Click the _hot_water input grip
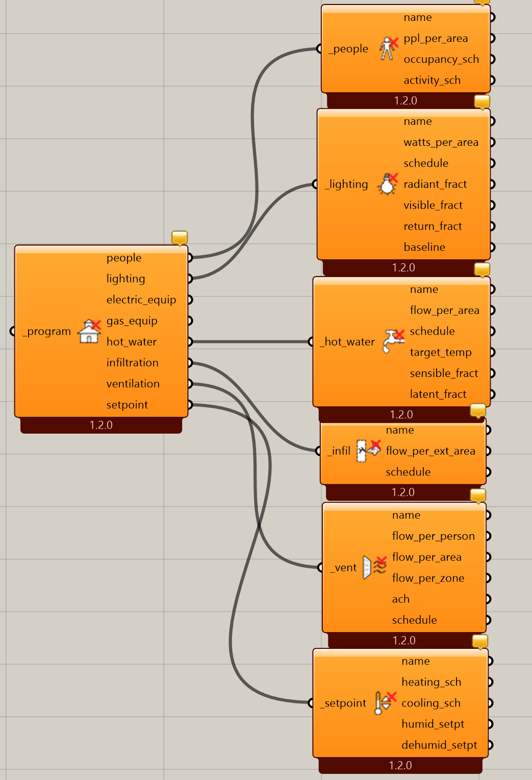 pos(312,342)
